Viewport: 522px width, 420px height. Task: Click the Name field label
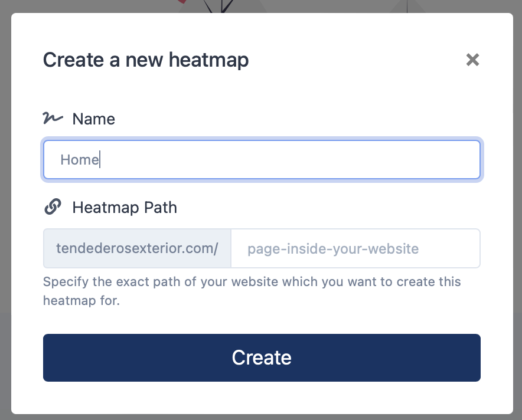click(93, 119)
